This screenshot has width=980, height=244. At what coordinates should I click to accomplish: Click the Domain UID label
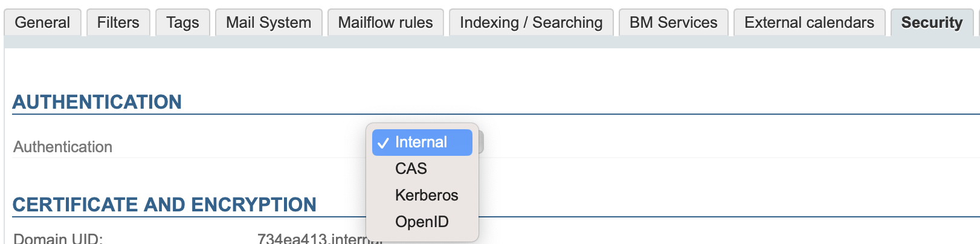(x=58, y=239)
